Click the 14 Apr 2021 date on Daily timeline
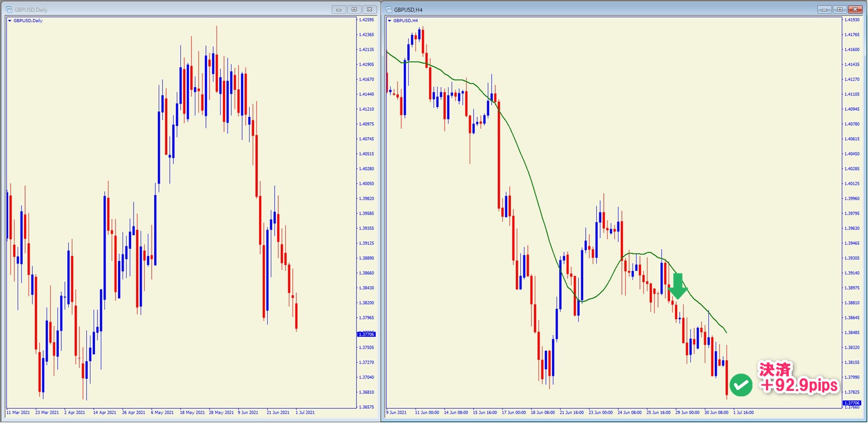 point(104,412)
